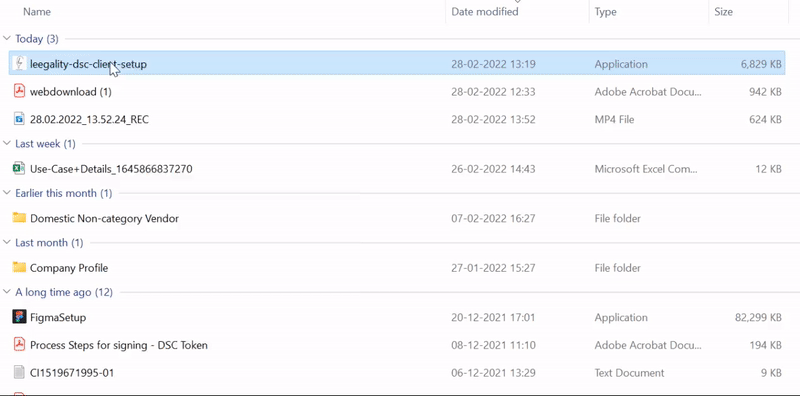The width and height of the screenshot is (800, 396).
Task: Select Process Steps for signing - DSC Token
Action: coord(119,345)
